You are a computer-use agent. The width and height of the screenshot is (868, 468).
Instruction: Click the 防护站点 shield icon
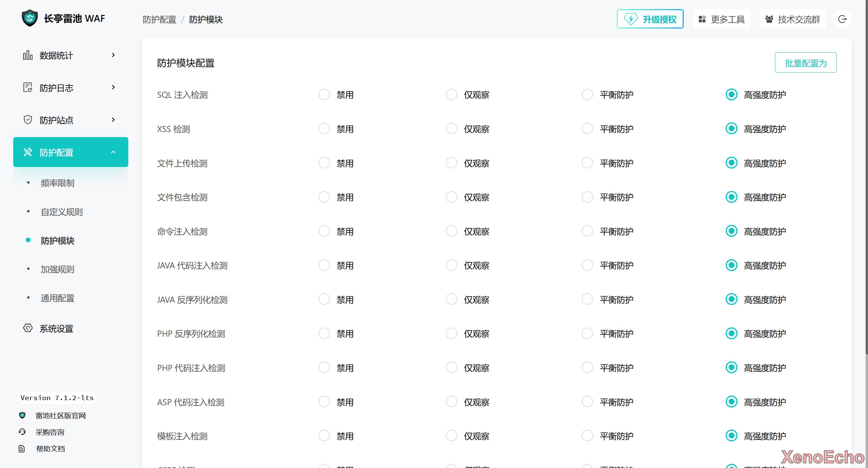coord(27,120)
